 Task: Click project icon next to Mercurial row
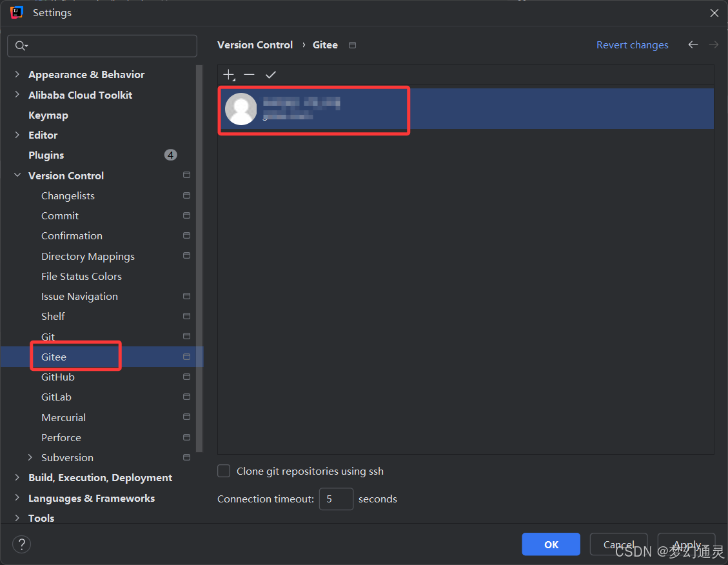coord(186,417)
